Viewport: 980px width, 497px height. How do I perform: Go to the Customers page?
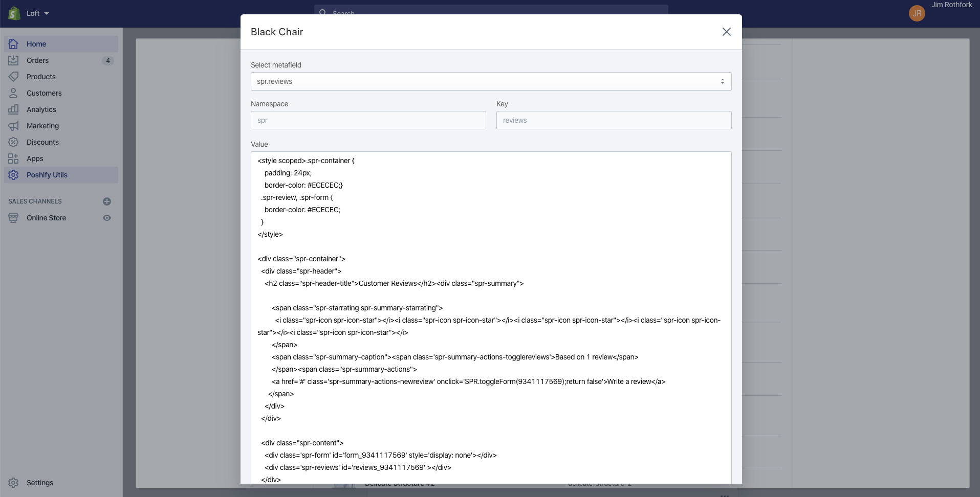click(x=44, y=93)
